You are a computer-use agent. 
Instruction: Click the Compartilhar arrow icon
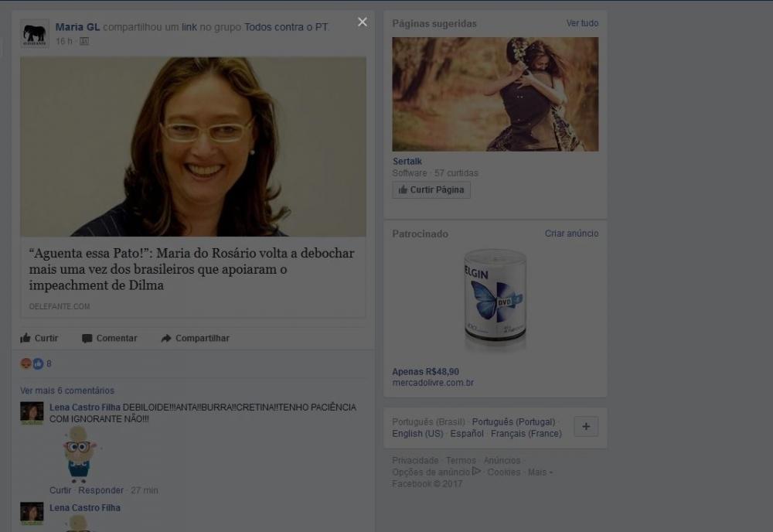click(x=165, y=338)
